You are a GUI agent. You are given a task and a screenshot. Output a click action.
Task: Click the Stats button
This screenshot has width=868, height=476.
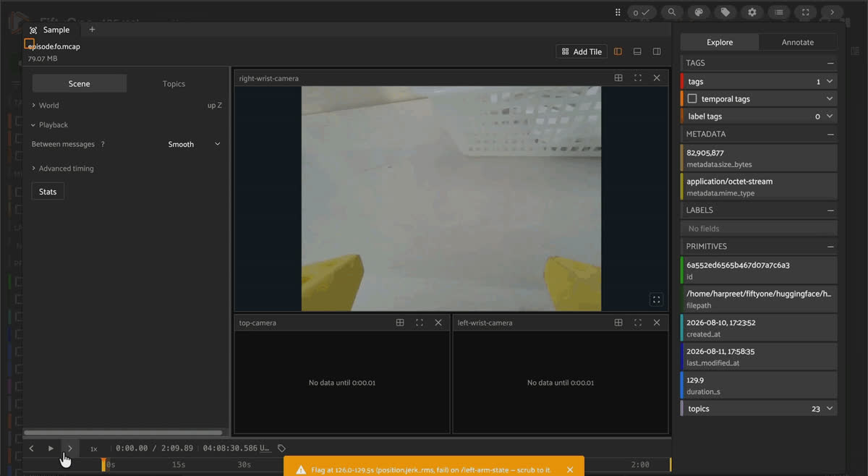48,192
